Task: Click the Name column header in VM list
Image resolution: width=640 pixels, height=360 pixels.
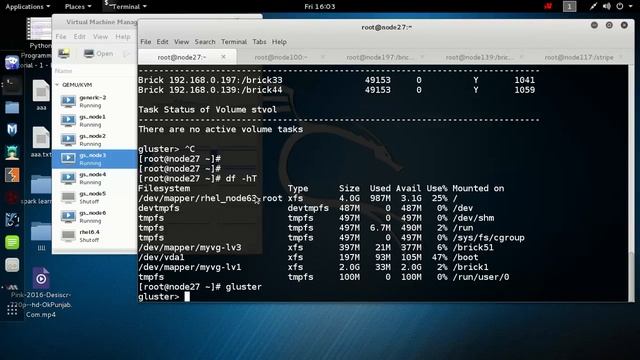Action: click(x=63, y=71)
